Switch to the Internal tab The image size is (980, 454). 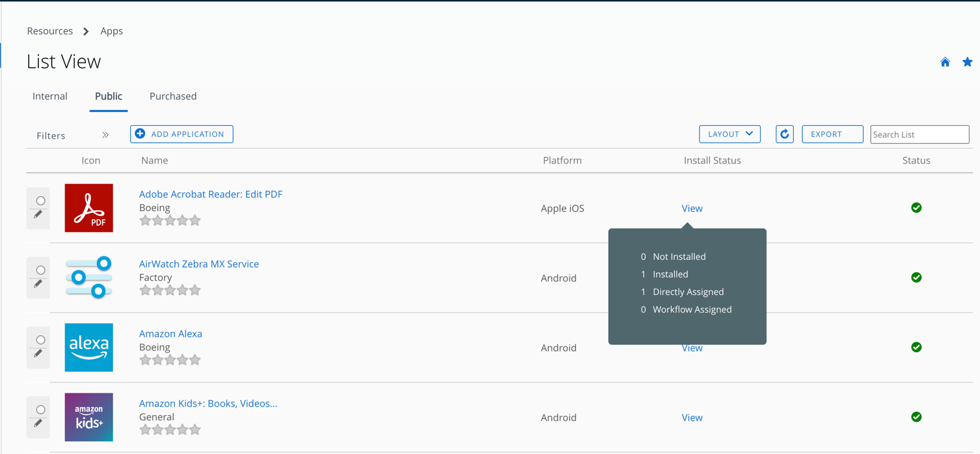pos(50,96)
